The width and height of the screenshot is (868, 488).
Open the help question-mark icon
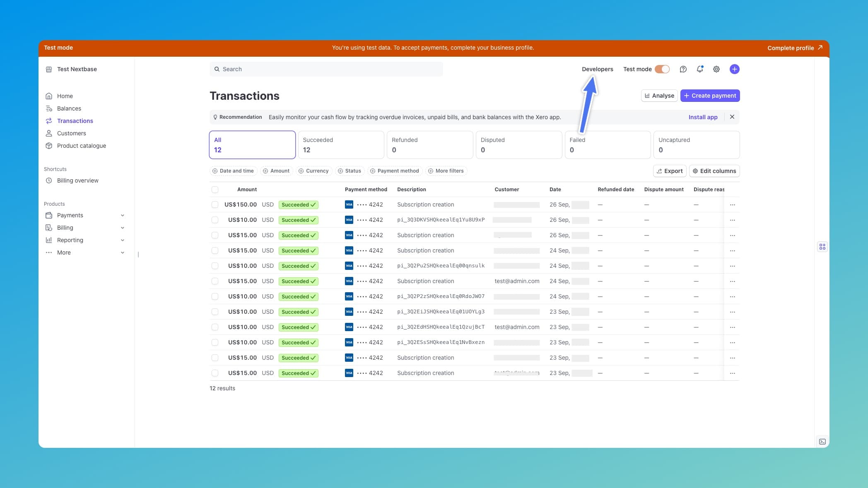pyautogui.click(x=683, y=69)
